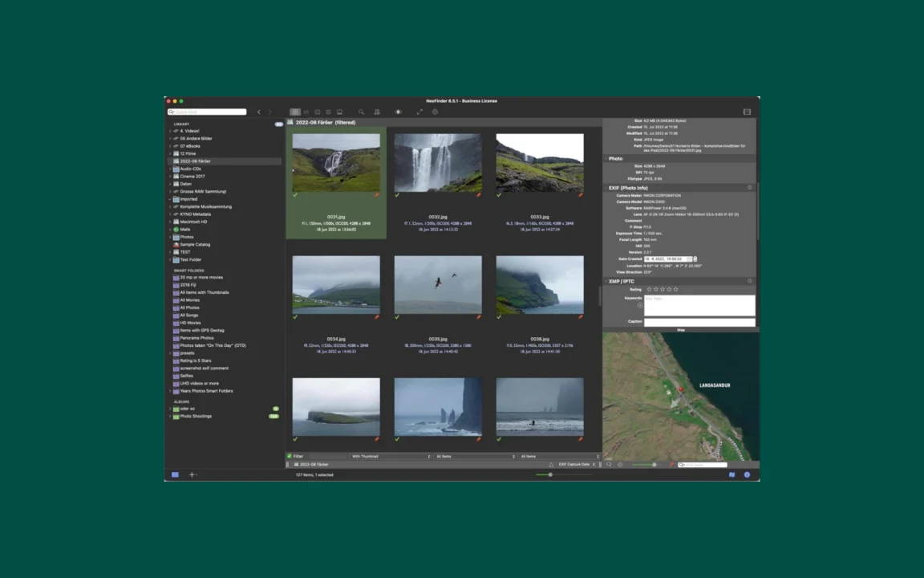Open the Macintosh HD catalog

tap(193, 222)
